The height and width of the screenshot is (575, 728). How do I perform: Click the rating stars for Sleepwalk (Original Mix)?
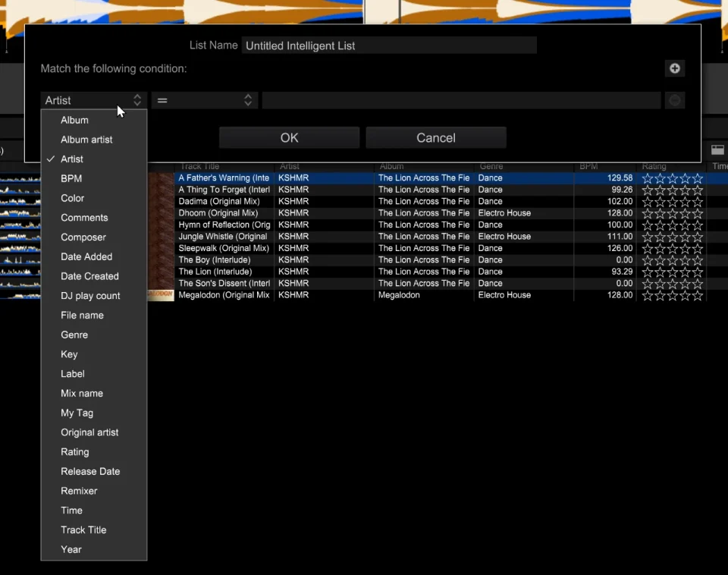point(673,248)
